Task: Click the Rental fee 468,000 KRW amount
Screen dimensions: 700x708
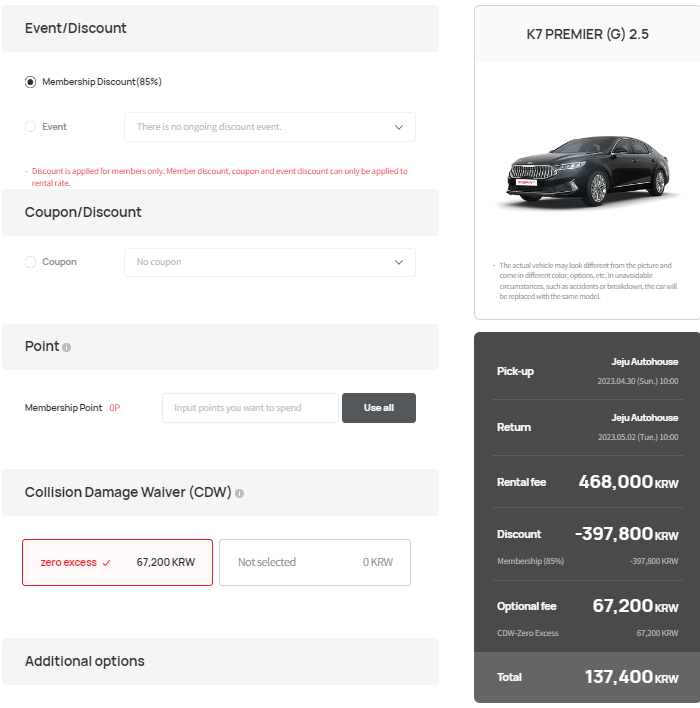Action: click(628, 482)
